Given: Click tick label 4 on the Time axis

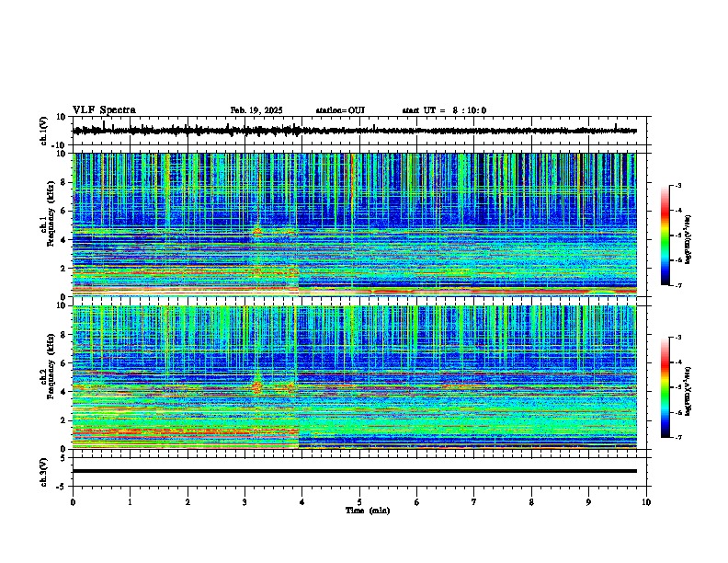Looking at the screenshot, I should 302,502.
